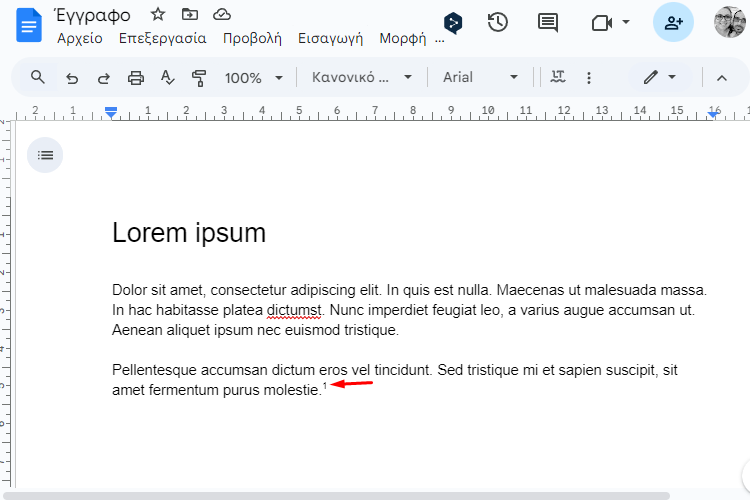Open the account profile picture
Screen dimensions: 750x500
(x=730, y=22)
